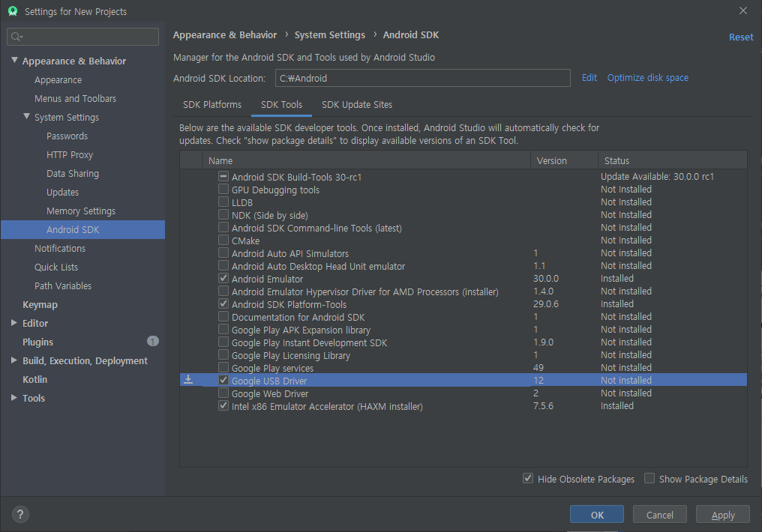Open Quick Lists settings
The image size is (762, 532).
pos(56,267)
